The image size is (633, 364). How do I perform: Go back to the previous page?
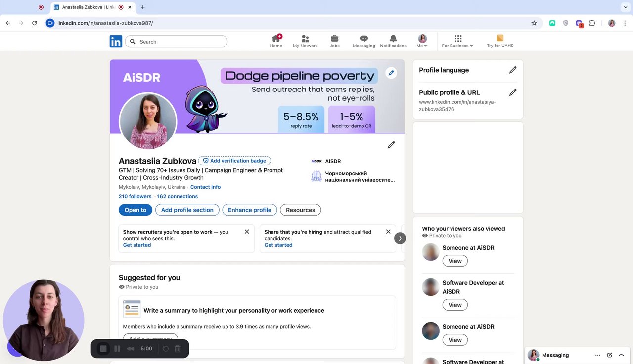click(8, 23)
